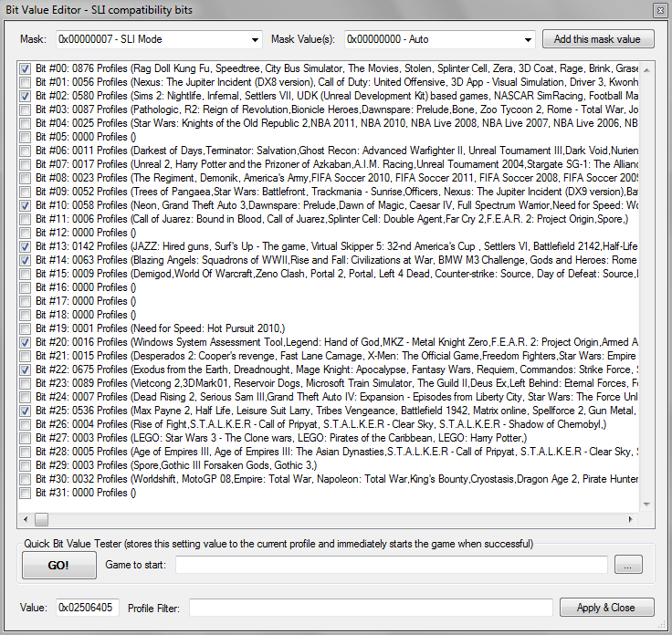Uncheck the Bit #02 checkbox
Image resolution: width=672 pixels, height=635 pixels.
coord(26,96)
